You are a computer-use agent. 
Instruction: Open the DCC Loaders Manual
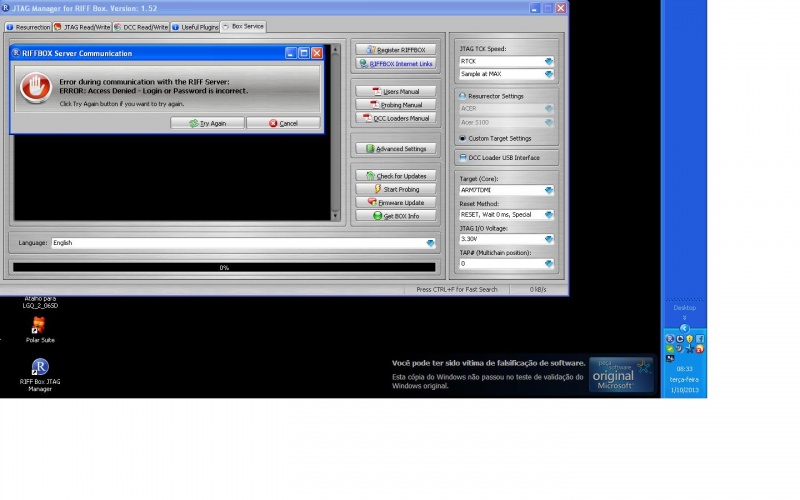(x=396, y=118)
